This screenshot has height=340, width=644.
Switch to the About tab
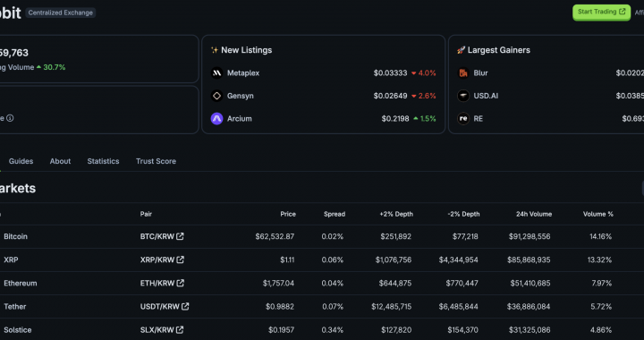coord(61,161)
